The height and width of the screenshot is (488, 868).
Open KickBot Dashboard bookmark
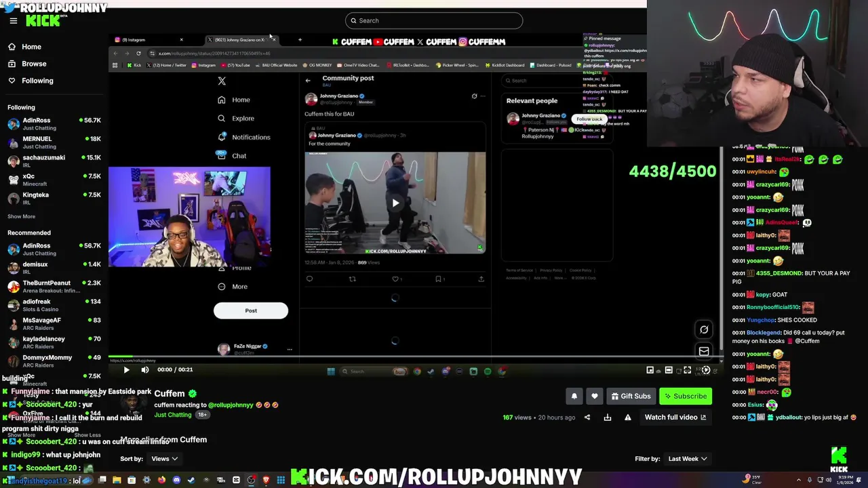(x=504, y=65)
